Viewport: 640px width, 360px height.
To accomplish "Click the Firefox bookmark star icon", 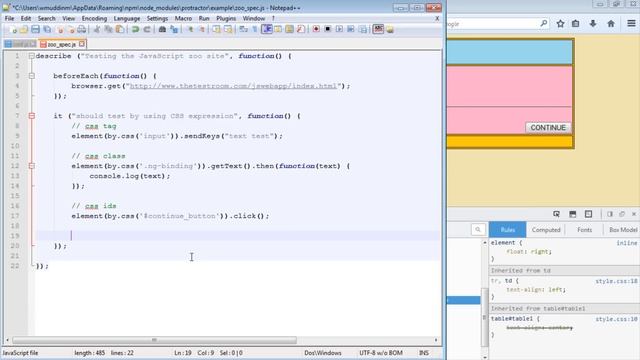I will coord(560,24).
